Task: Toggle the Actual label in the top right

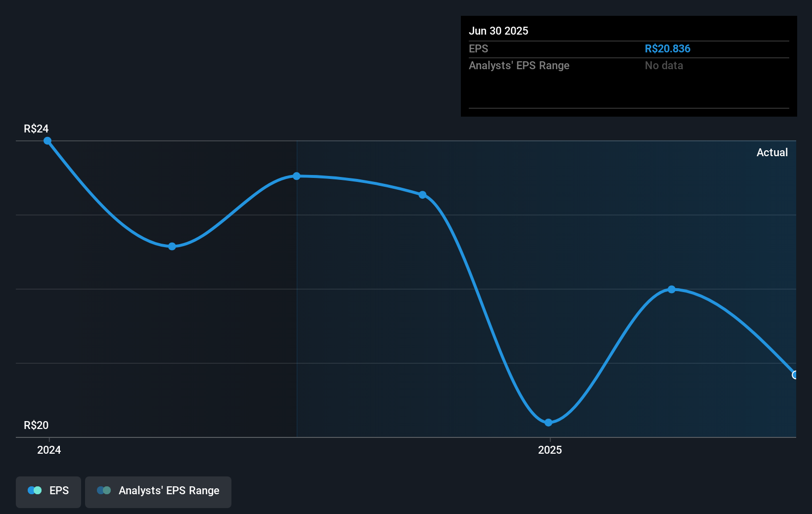Action: 772,152
